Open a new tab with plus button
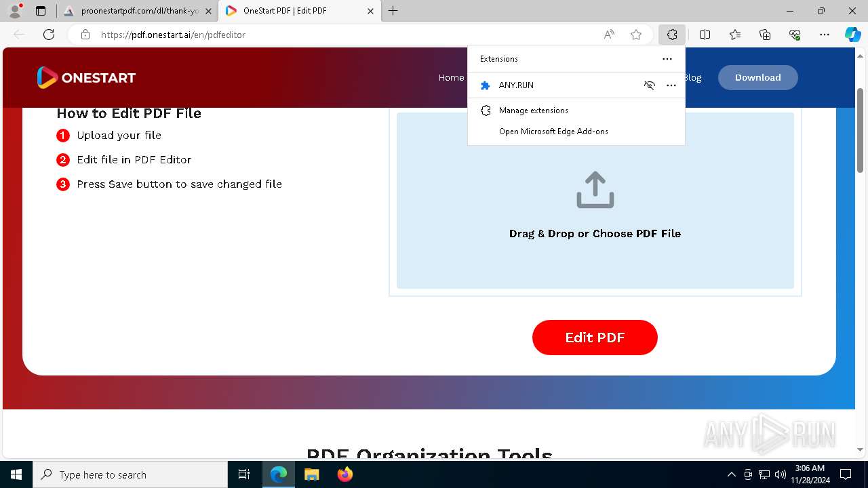The height and width of the screenshot is (488, 868). coord(393,11)
